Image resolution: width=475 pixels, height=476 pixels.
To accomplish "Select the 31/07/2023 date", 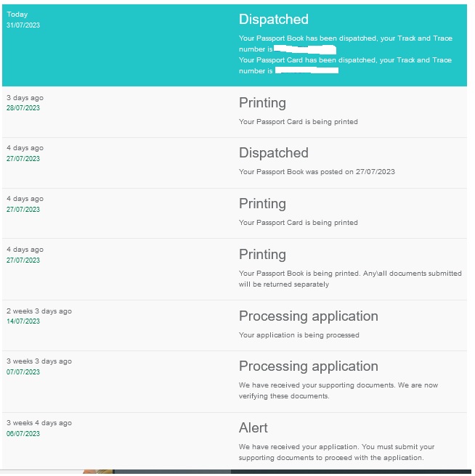I will pos(23,25).
